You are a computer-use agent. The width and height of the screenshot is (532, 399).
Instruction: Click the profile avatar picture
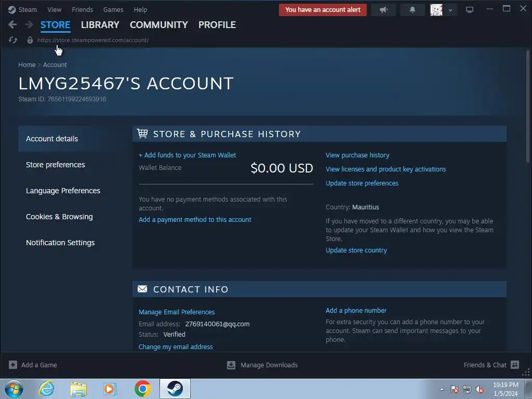pyautogui.click(x=436, y=10)
